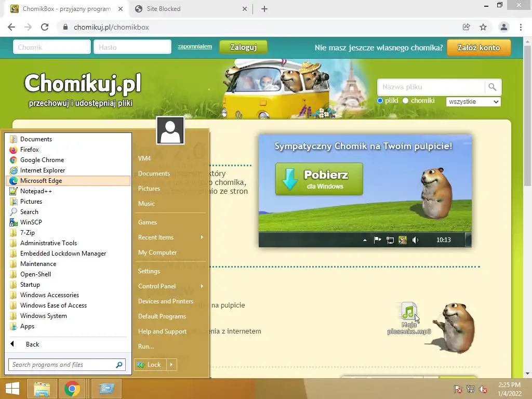Open WinSCP from the programs list

68,222
